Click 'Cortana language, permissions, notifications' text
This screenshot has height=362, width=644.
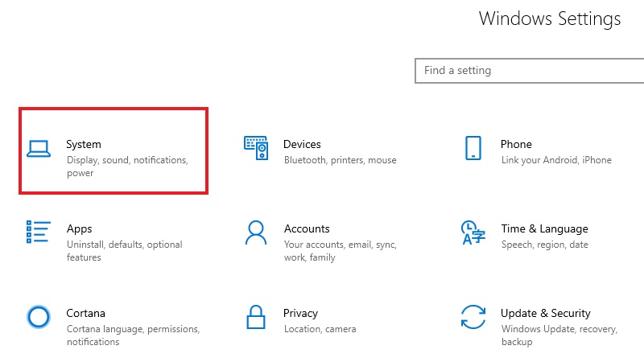133,335
